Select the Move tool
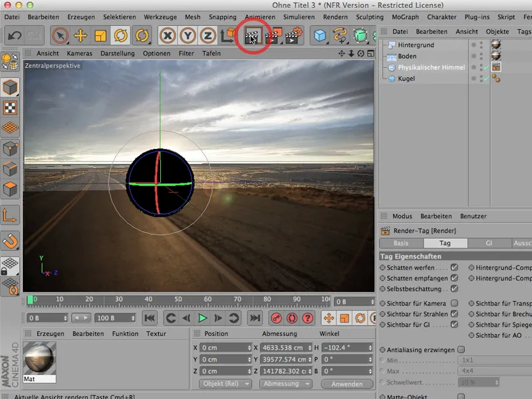The image size is (532, 399). click(80, 36)
